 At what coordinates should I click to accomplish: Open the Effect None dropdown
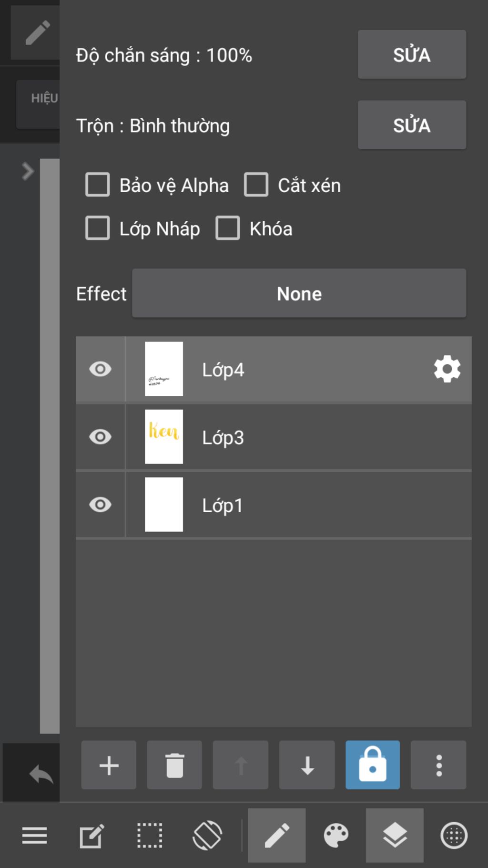click(299, 293)
